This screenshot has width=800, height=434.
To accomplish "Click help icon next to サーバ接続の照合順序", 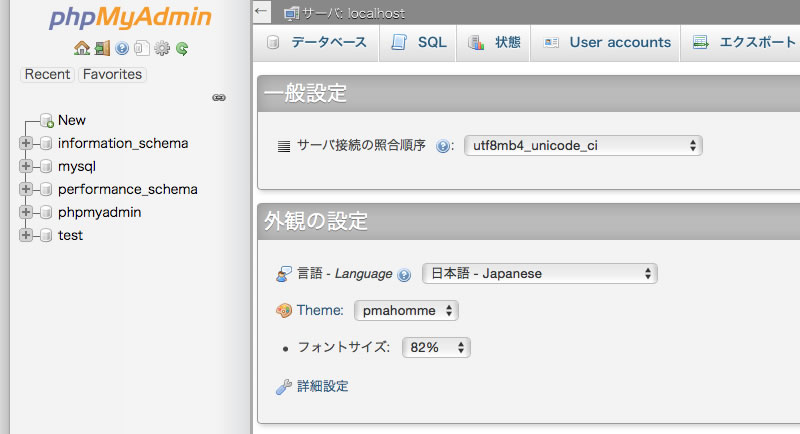I will coord(443,146).
